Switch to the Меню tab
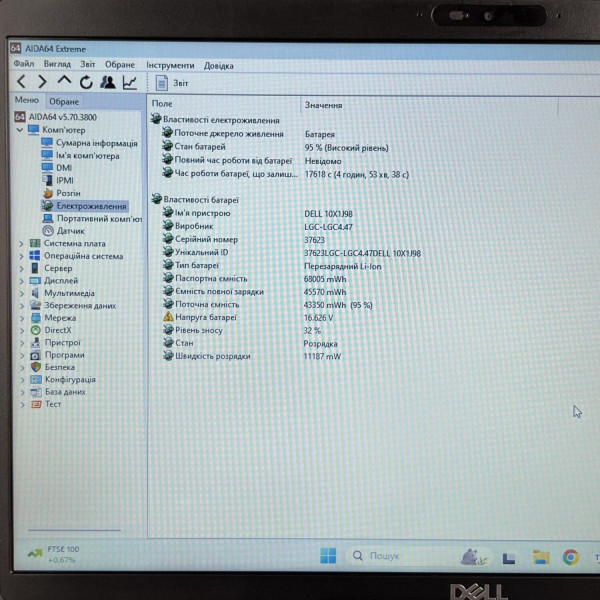 [26, 100]
